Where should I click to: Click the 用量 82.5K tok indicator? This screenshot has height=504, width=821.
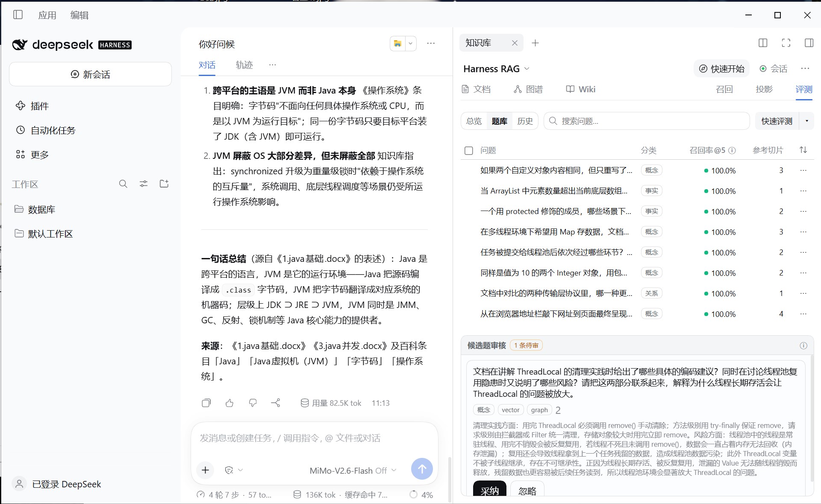pyautogui.click(x=331, y=403)
